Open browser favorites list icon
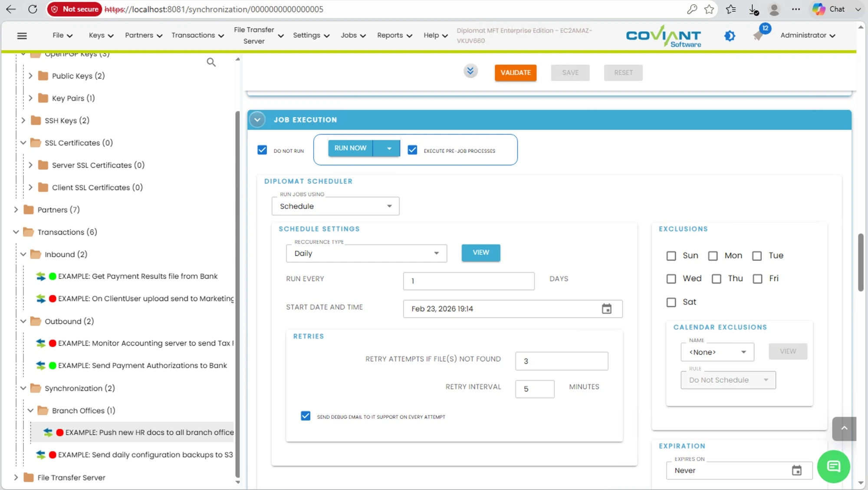The height and width of the screenshot is (490, 868). tap(731, 9)
